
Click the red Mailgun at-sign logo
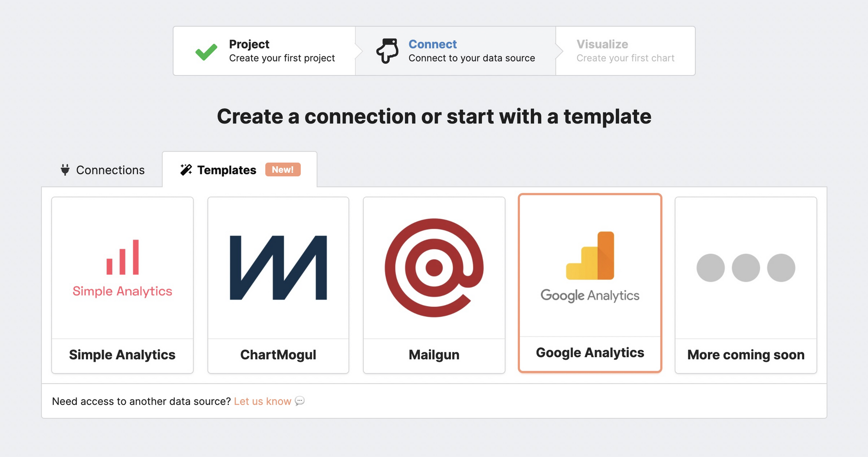(434, 268)
